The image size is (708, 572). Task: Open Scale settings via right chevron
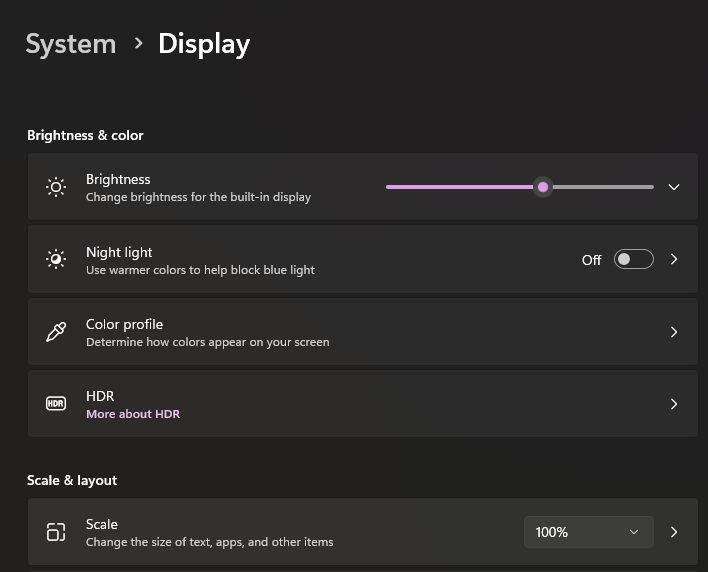point(674,532)
